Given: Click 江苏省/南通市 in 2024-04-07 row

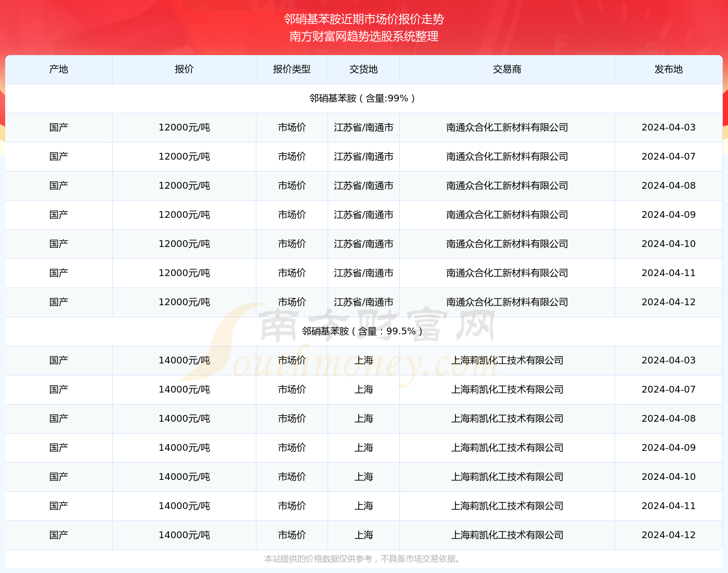Looking at the screenshot, I should point(363,157).
